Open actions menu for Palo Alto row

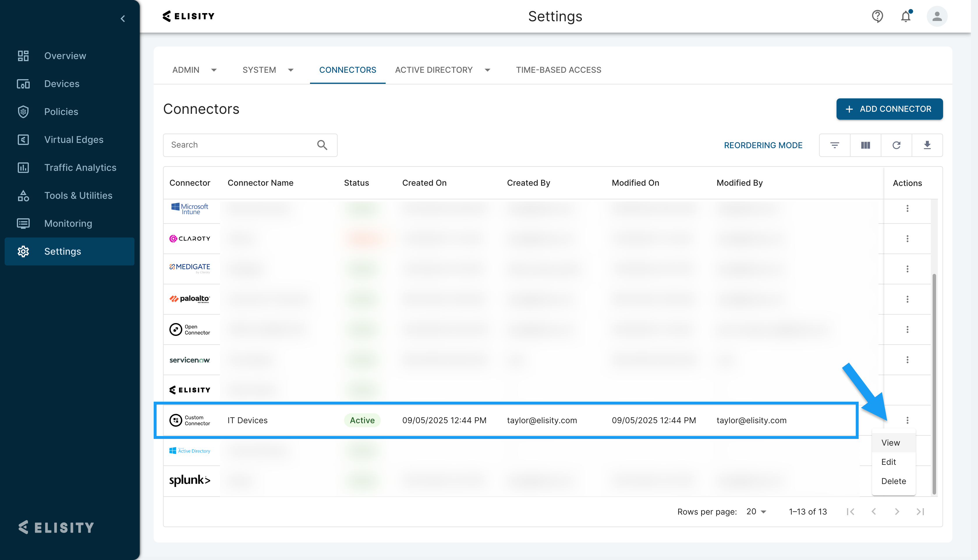click(x=907, y=299)
